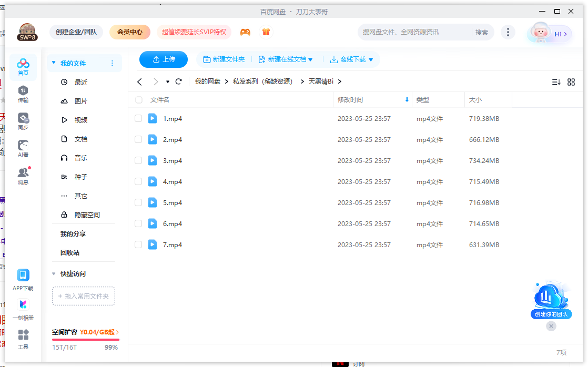The width and height of the screenshot is (588, 367).
Task: Check the select-all checkbox in the header
Action: pyautogui.click(x=138, y=99)
